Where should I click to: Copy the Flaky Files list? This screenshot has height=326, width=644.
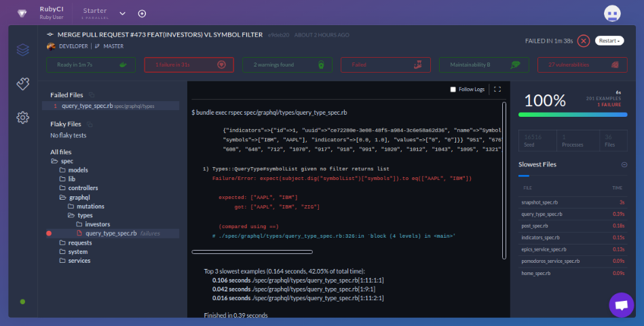[90, 124]
